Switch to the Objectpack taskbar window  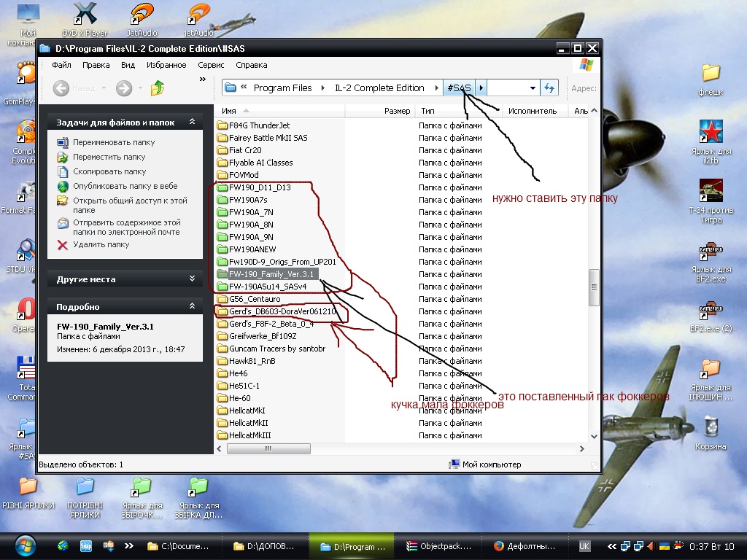coord(438,546)
